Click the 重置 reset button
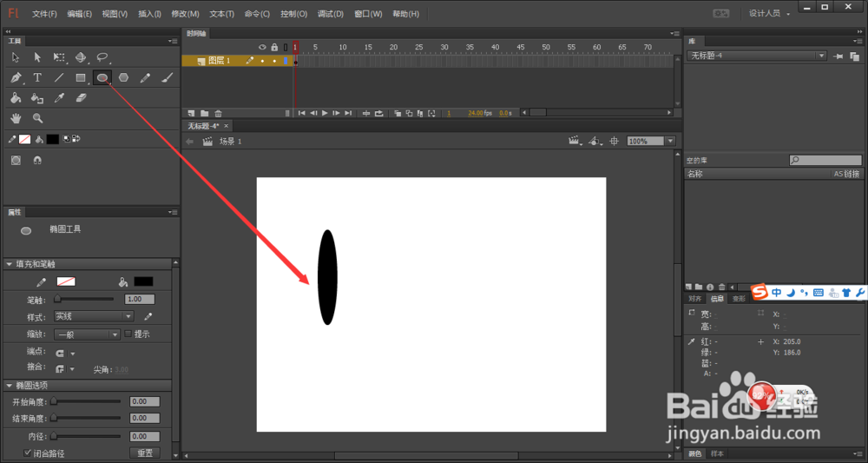Screen dimensions: 868x463 pos(145,453)
